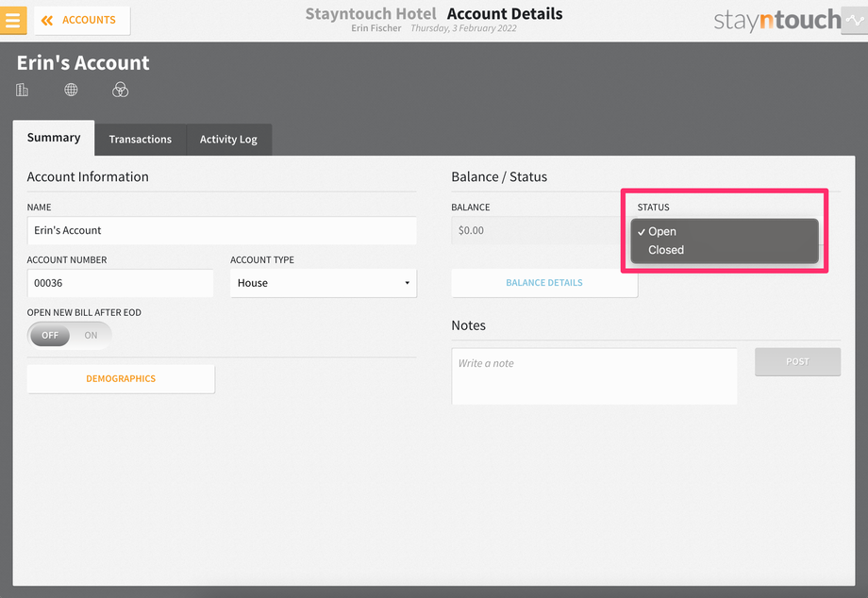Click the stayntouch logo
868x598 pixels.
777,21
